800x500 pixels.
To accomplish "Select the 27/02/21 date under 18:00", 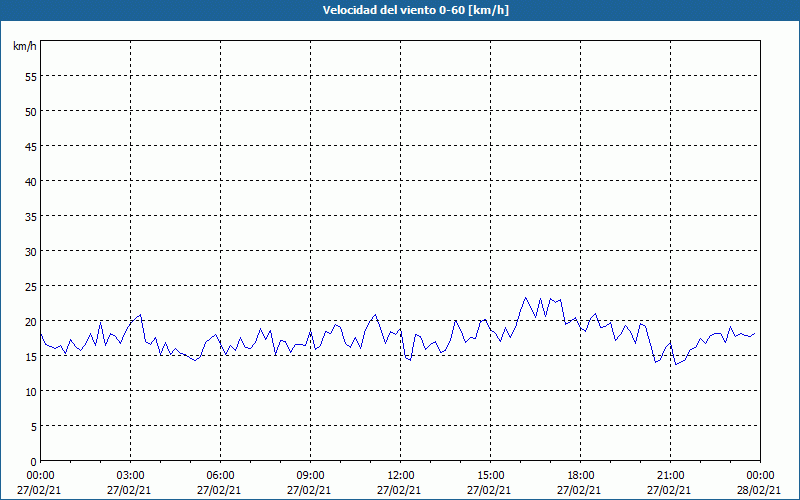I will point(579,490).
